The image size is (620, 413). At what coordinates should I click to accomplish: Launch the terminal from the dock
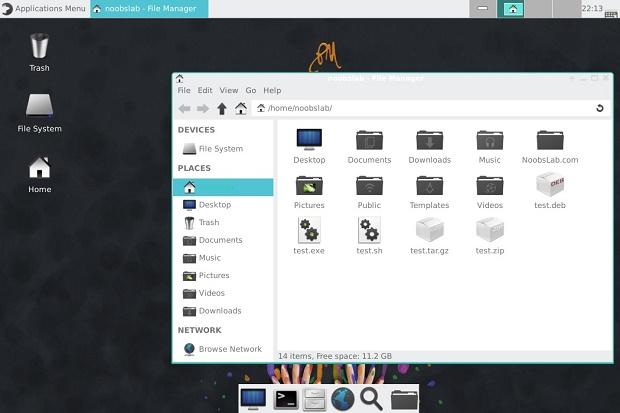point(285,399)
